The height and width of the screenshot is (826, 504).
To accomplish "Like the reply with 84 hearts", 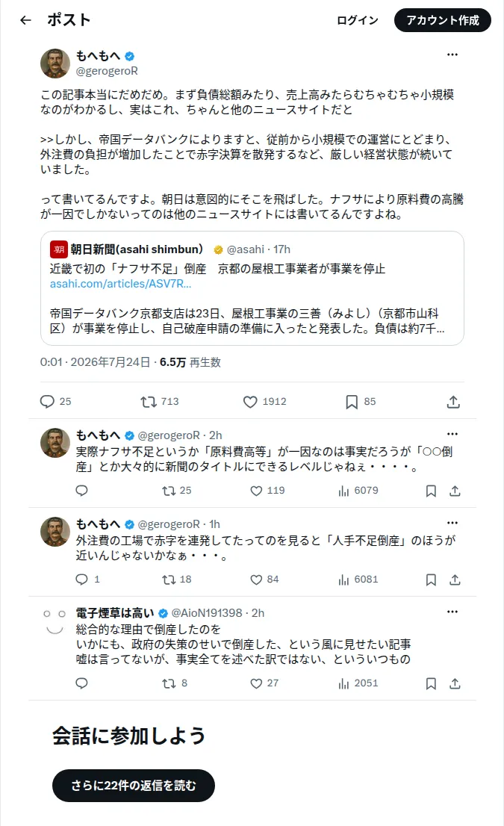I will point(264,580).
